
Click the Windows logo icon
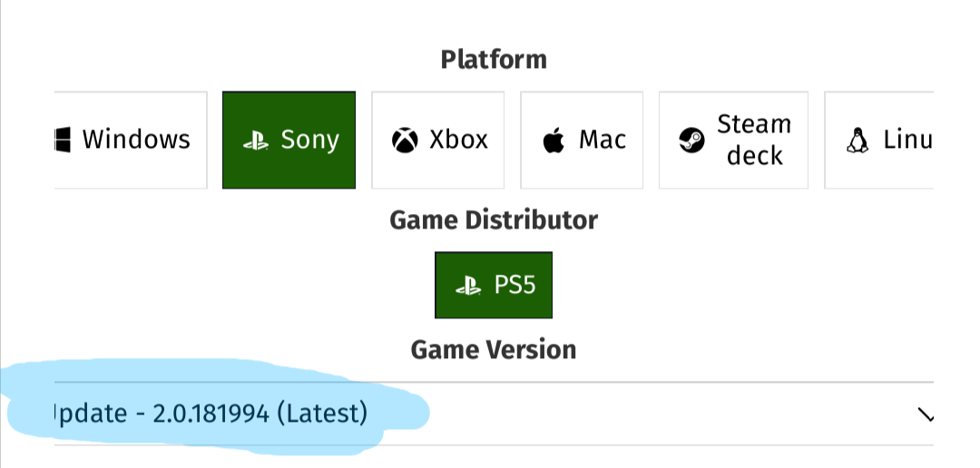point(63,140)
